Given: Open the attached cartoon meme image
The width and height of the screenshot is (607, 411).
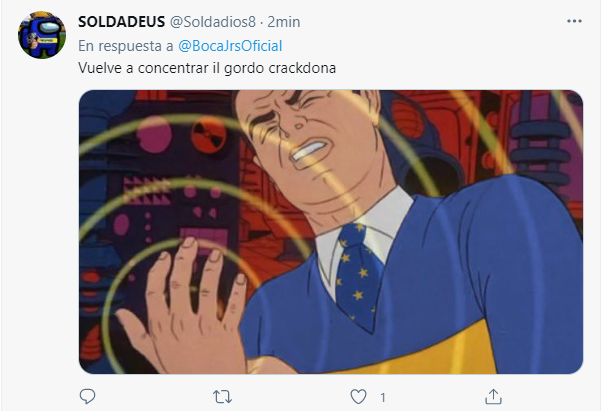Looking at the screenshot, I should [331, 232].
